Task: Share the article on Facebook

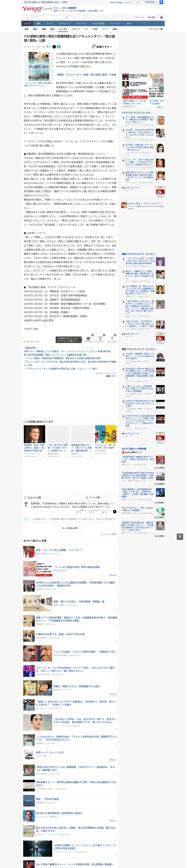Action: tap(59, 47)
